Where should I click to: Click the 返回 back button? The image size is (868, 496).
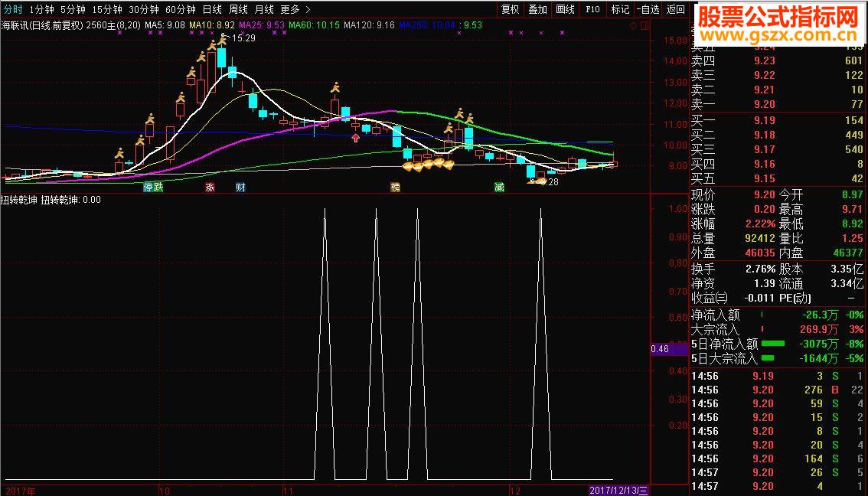[675, 9]
